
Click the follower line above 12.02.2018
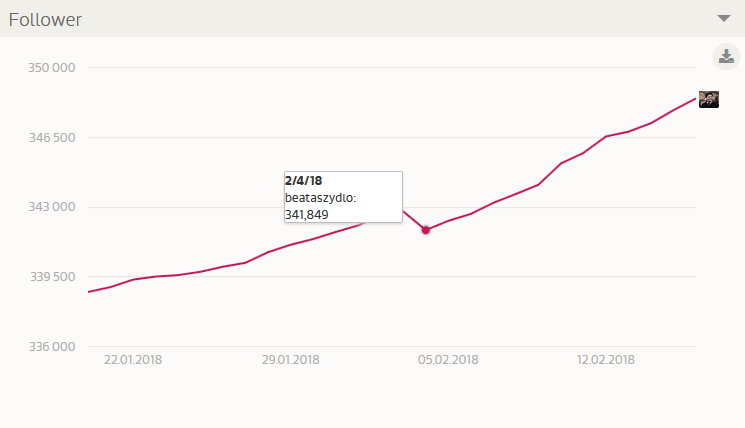click(x=606, y=136)
